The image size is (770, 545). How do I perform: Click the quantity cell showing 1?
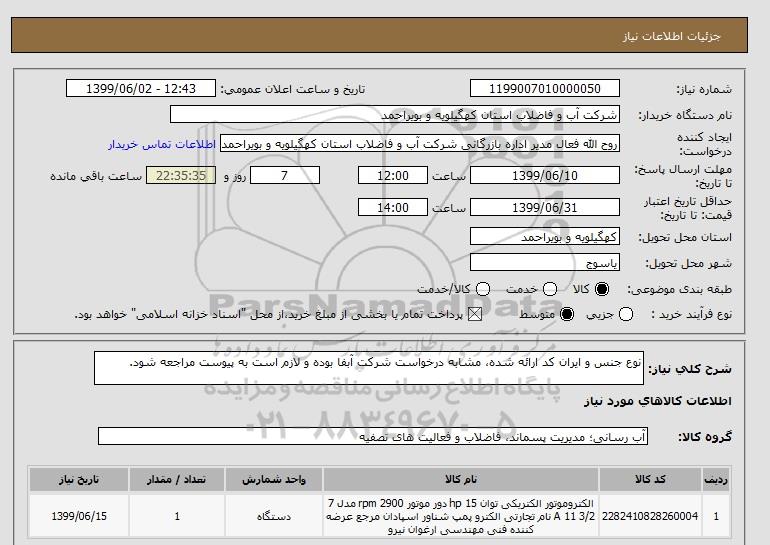[177, 516]
